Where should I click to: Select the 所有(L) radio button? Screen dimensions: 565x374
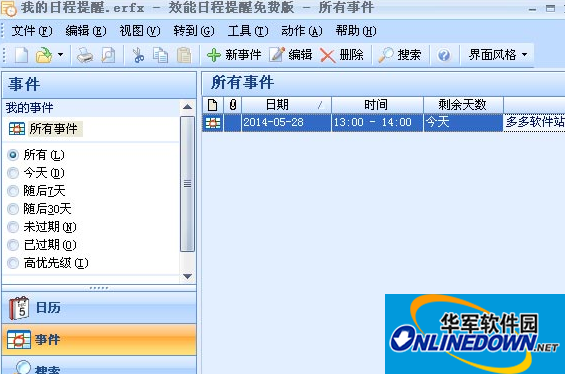pyautogui.click(x=13, y=155)
